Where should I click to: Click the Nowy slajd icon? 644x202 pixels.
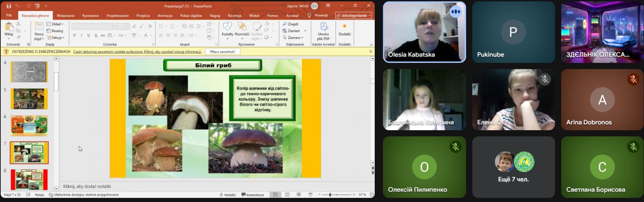tap(39, 27)
